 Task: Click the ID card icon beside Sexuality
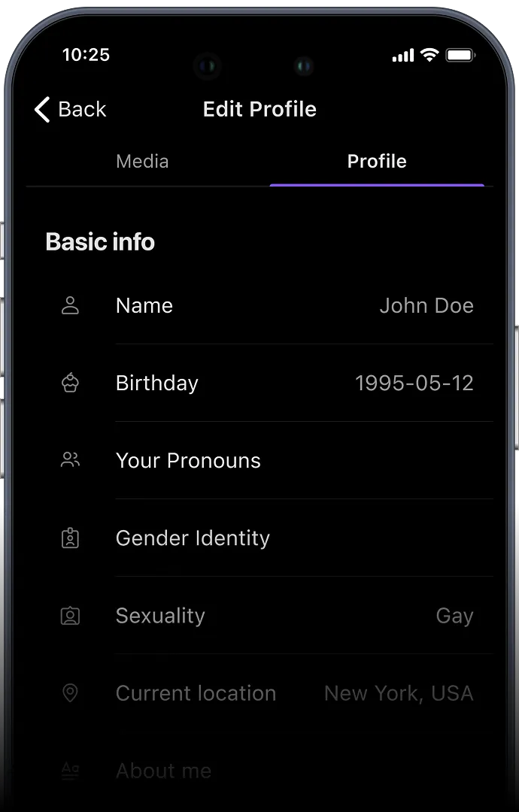[x=70, y=615]
